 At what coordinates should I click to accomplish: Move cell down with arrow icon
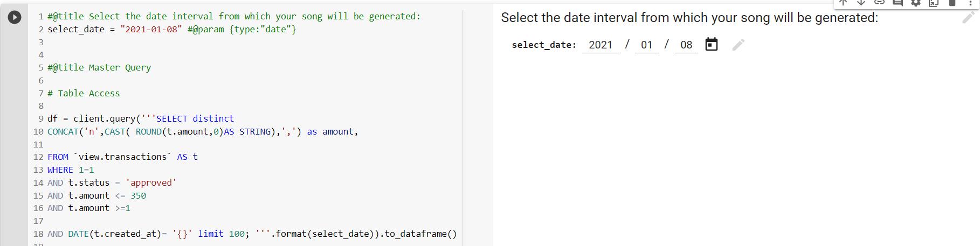861,3
